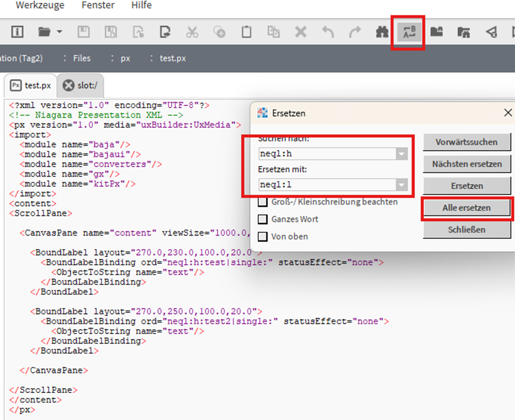Click the Suchen nach input field
Viewport: 515px width, 420px height.
(327, 154)
